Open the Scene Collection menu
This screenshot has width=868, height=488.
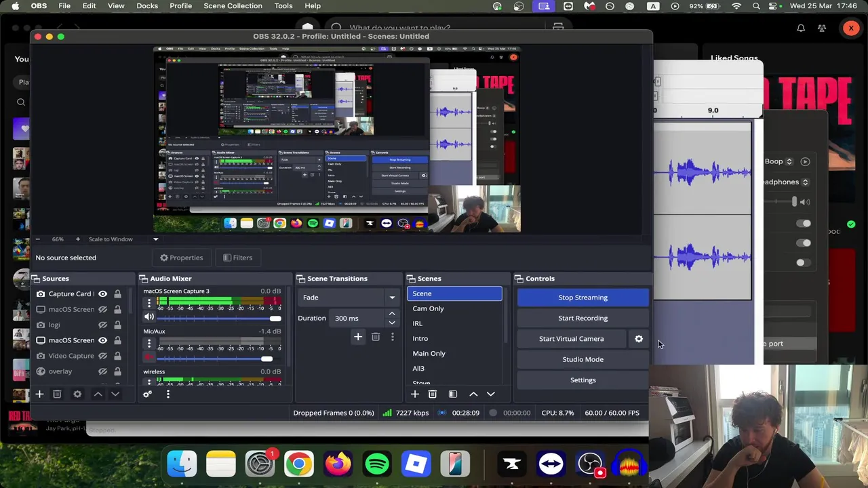[233, 6]
